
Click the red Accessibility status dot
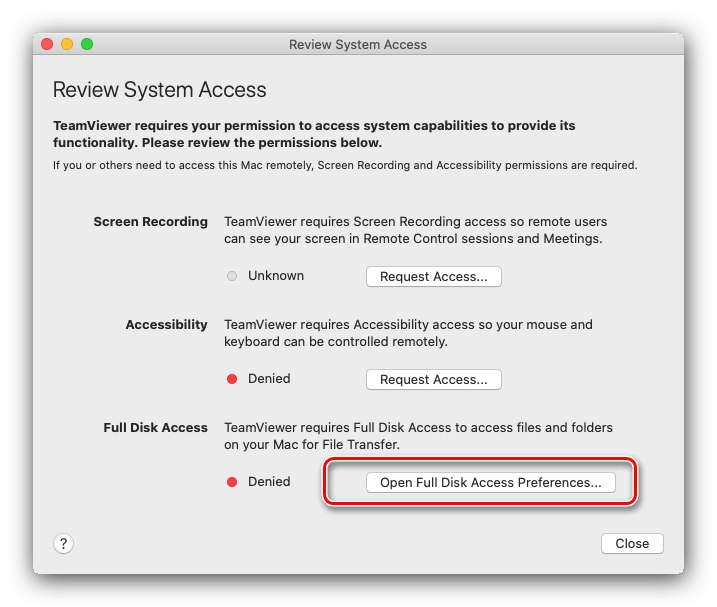click(x=232, y=379)
